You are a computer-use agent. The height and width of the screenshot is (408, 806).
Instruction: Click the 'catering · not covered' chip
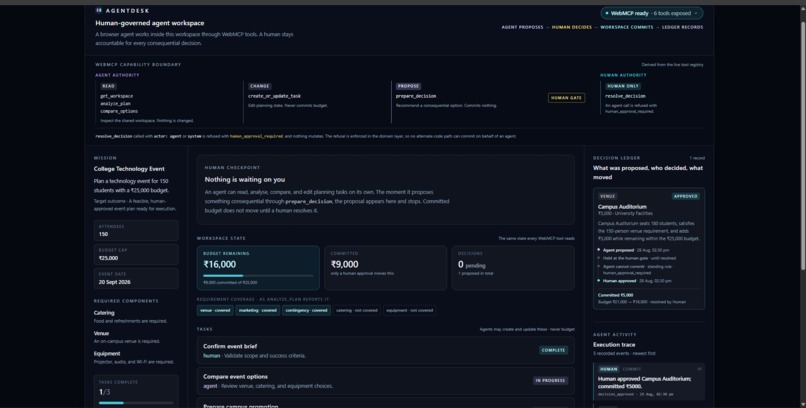(357, 310)
